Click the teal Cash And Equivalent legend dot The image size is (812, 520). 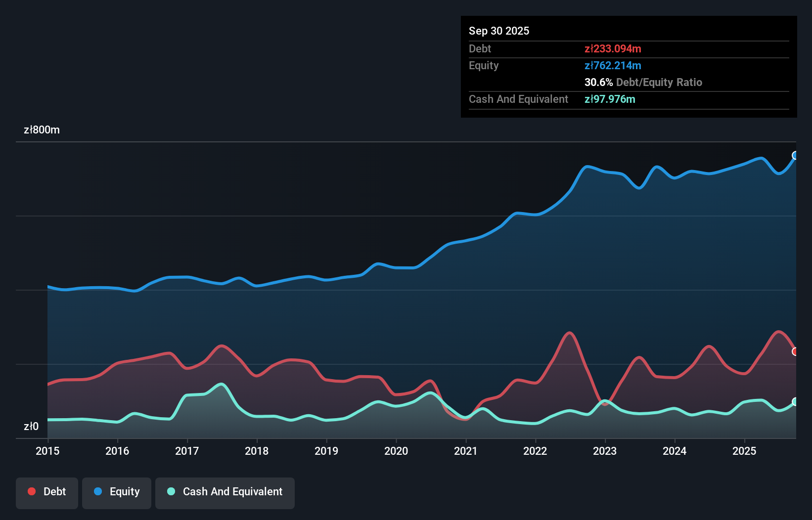coord(171,491)
